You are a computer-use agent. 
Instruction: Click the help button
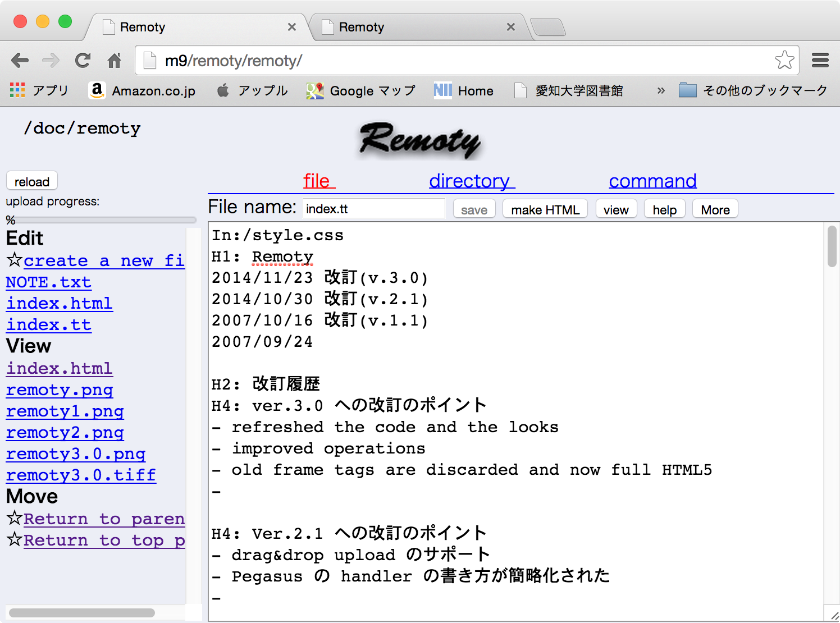click(665, 209)
